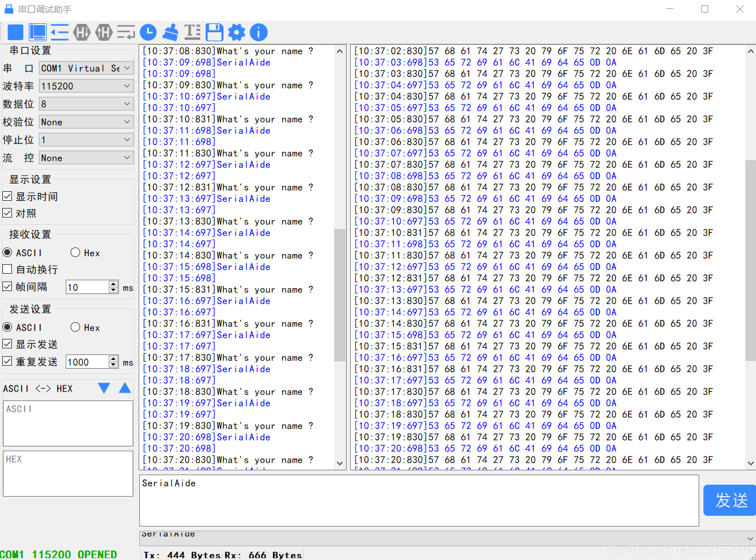
Task: Convert HEX to ASCII with up triangle
Action: [125, 388]
